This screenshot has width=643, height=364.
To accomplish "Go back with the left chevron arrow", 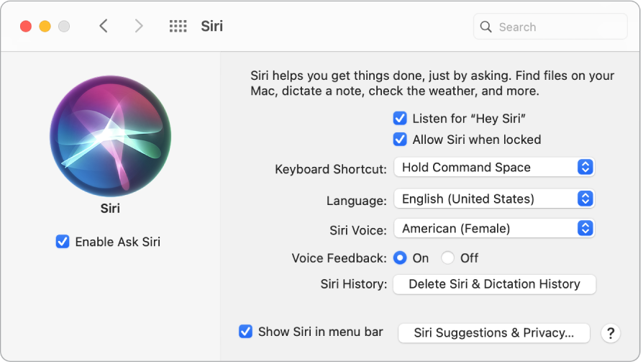I will tap(104, 27).
